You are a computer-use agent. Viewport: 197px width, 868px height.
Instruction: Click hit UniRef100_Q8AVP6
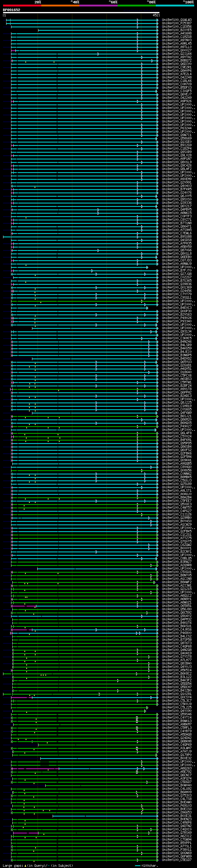click(177, 71)
